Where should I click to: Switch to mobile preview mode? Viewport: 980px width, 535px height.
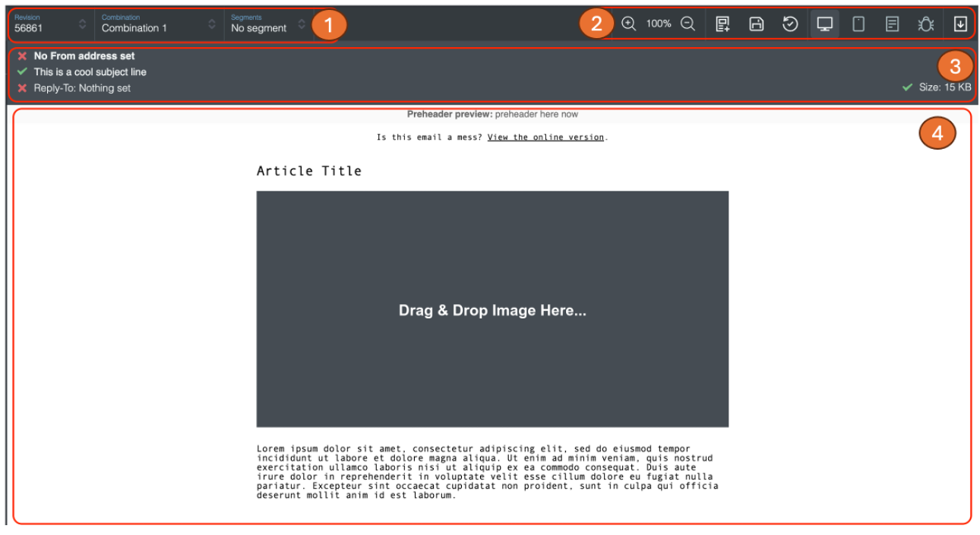859,24
